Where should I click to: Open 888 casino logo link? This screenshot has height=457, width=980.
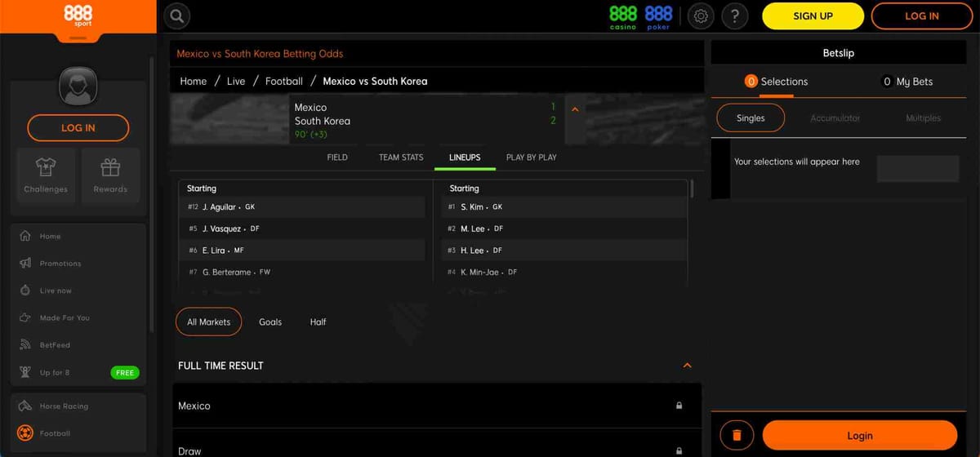[623, 17]
